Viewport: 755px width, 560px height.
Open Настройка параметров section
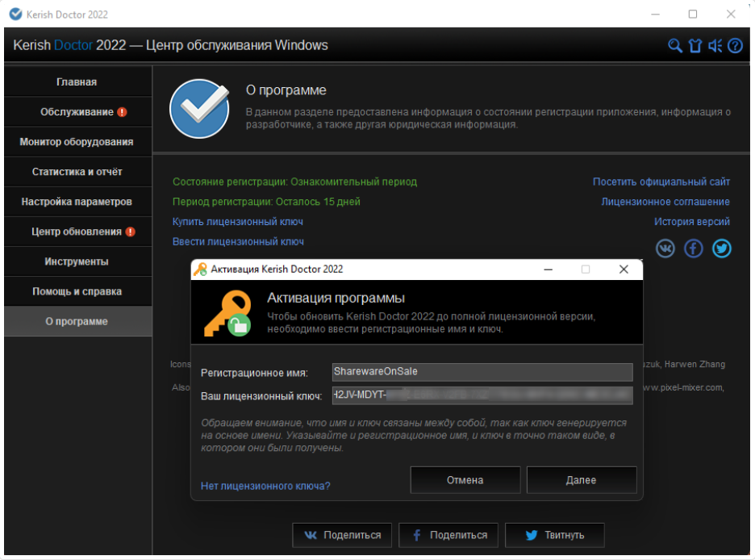pyautogui.click(x=77, y=202)
